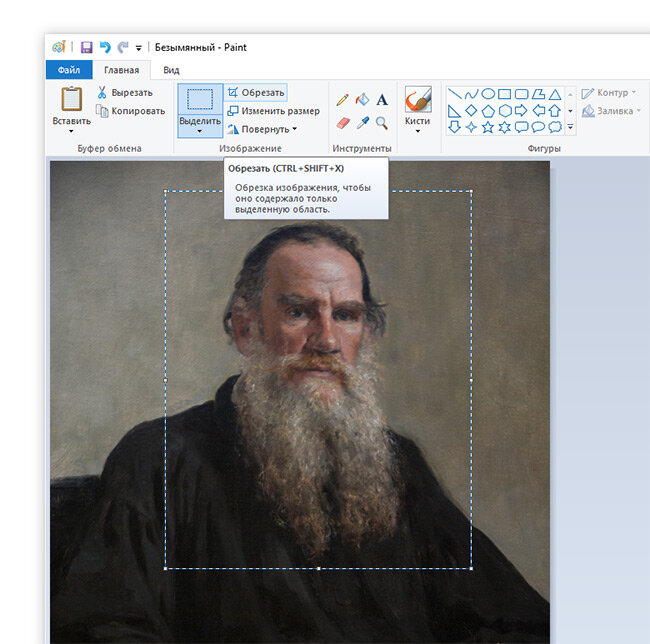Open the Файл menu
The image size is (650, 644).
(69, 70)
